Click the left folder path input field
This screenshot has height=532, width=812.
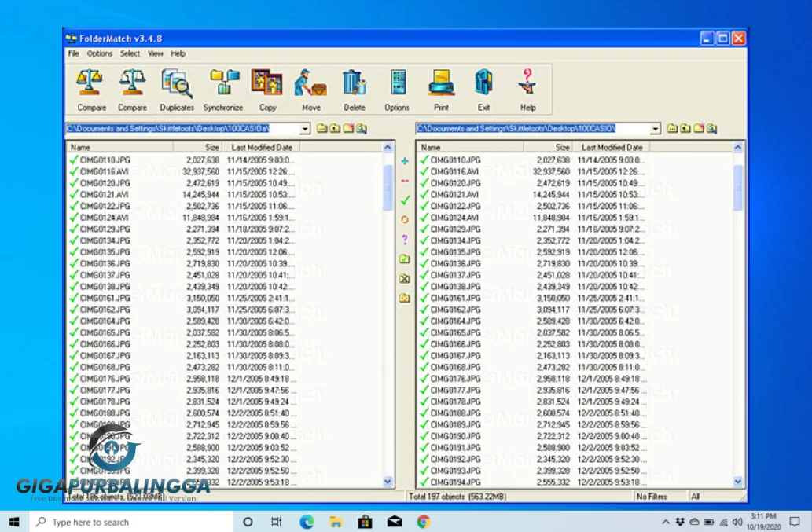(182, 128)
